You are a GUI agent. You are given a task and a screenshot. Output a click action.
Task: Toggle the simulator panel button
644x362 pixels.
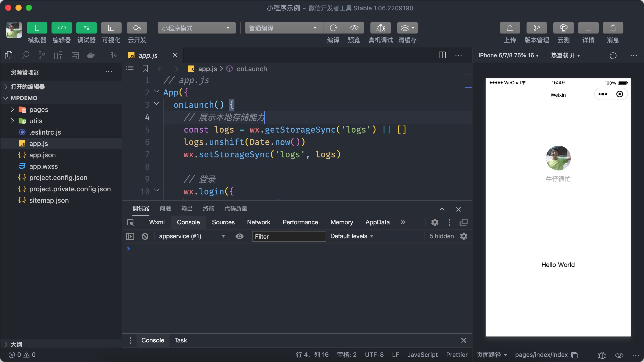(x=37, y=28)
